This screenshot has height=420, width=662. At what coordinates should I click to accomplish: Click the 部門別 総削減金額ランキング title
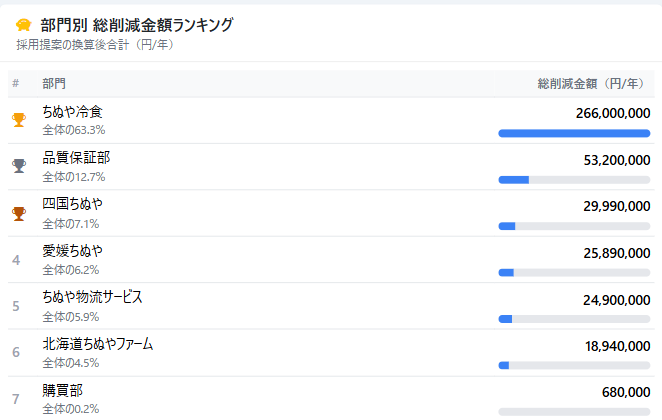click(137, 25)
